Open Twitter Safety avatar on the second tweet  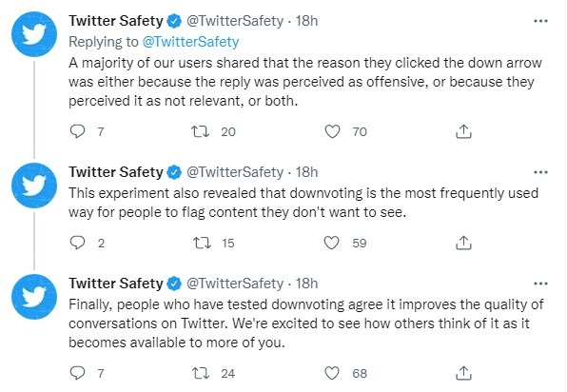tap(34, 186)
